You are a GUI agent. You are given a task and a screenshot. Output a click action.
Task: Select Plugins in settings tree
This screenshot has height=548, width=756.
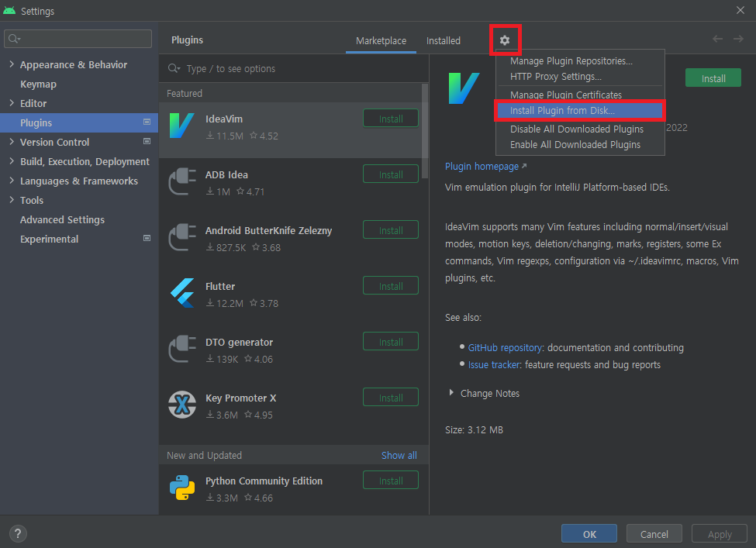coord(79,122)
